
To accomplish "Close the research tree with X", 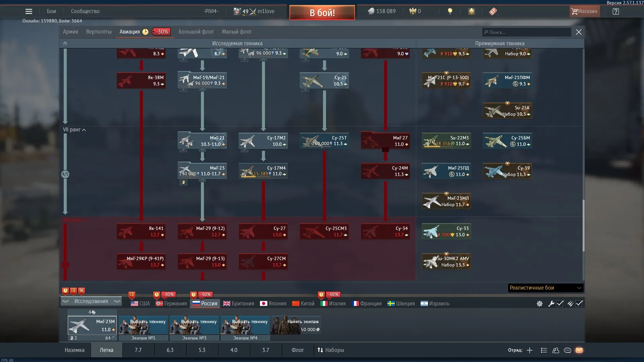I will (x=579, y=32).
